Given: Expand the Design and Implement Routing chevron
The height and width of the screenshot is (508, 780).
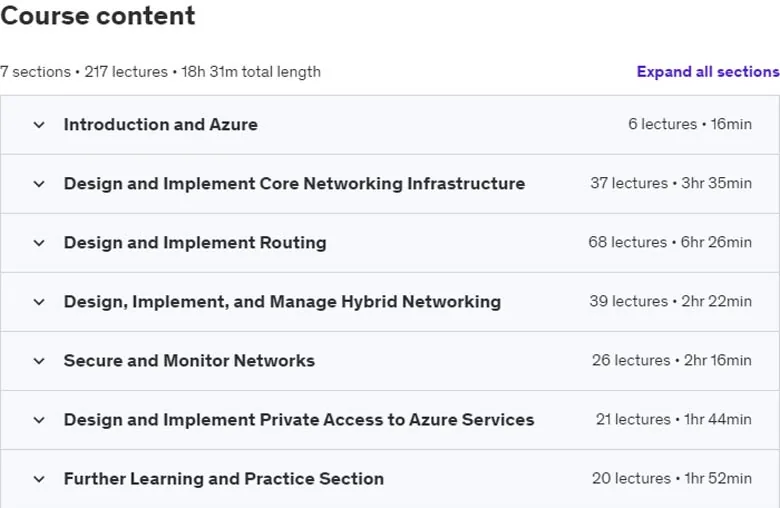Looking at the screenshot, I should [39, 243].
